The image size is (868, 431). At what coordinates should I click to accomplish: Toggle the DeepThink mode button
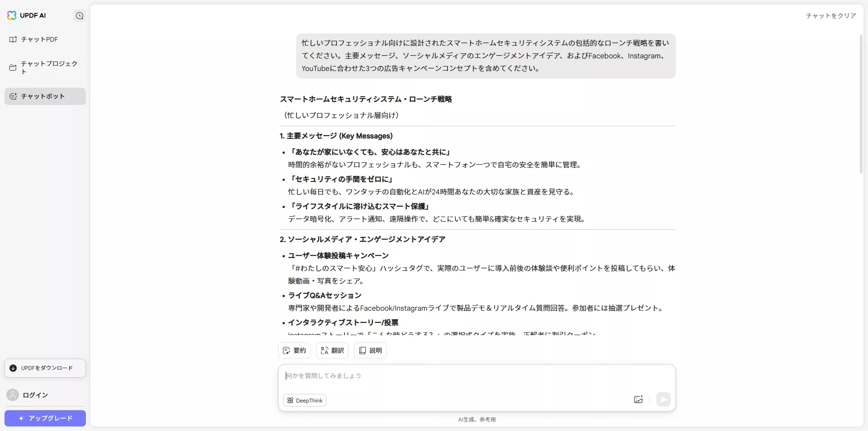(x=305, y=401)
